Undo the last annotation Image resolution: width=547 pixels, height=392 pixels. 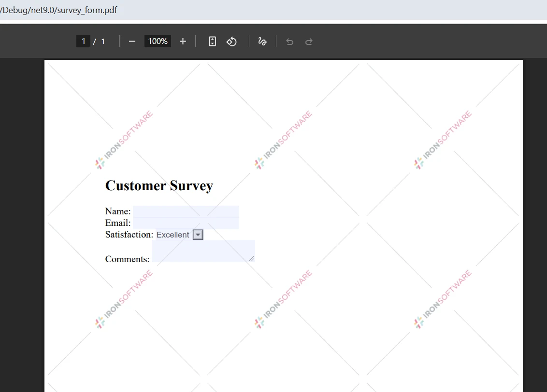[289, 41]
